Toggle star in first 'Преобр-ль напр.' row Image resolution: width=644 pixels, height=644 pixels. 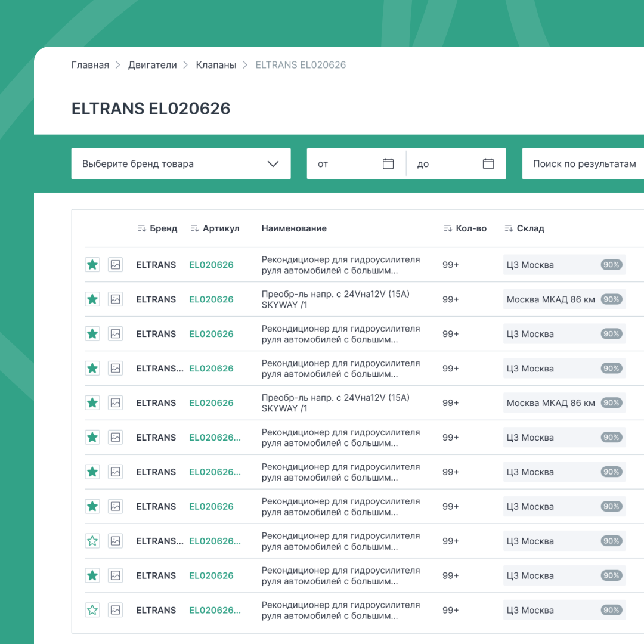pos(92,299)
